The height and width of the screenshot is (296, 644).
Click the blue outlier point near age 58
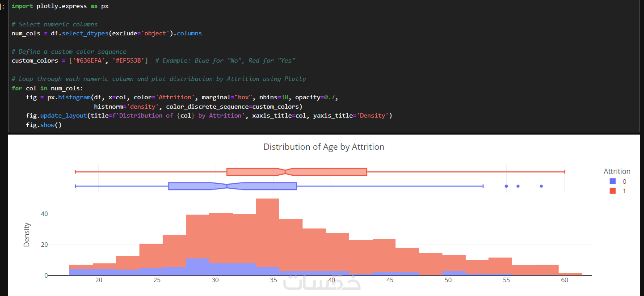click(x=541, y=186)
